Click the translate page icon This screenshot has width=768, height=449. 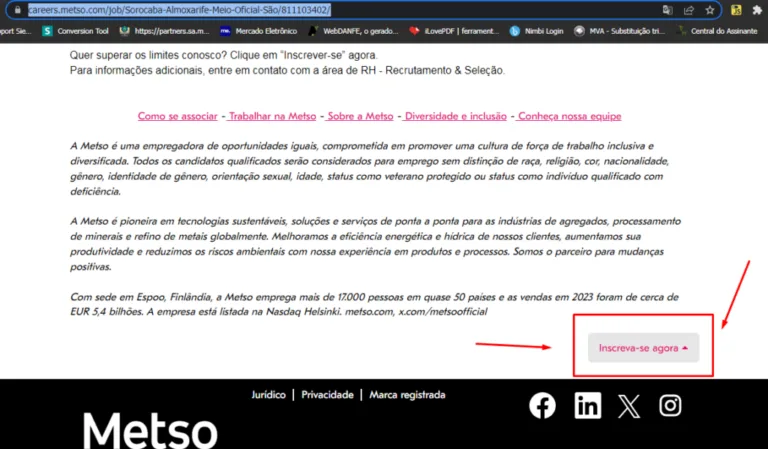tap(667, 10)
